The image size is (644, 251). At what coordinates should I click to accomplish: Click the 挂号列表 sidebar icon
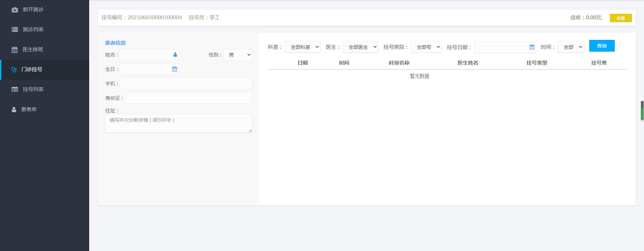(14, 89)
